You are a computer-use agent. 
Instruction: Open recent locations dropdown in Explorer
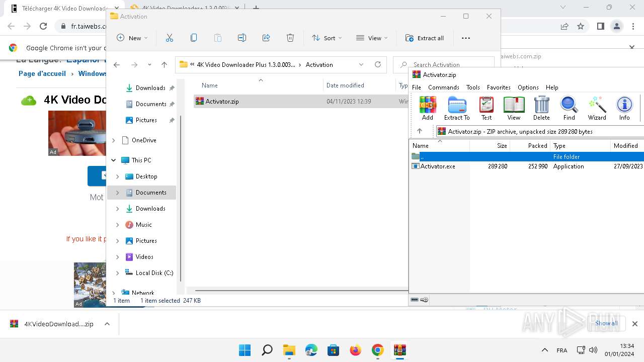[149, 65]
